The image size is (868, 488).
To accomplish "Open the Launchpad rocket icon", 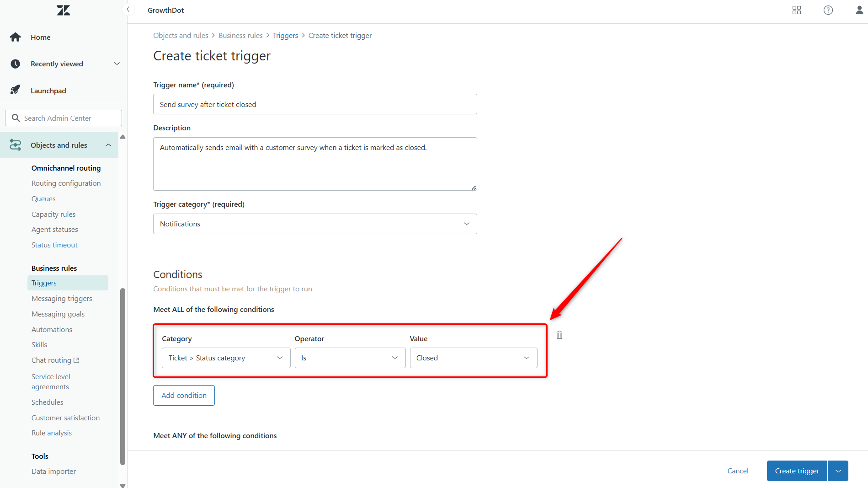I will (15, 90).
